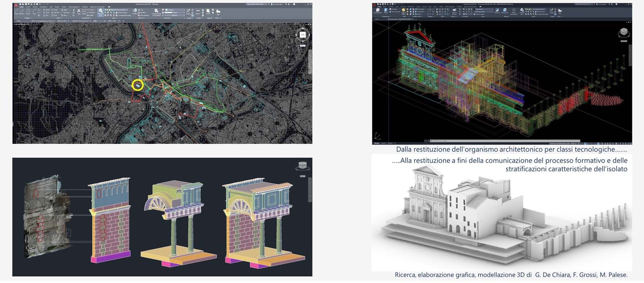Image resolution: width=644 pixels, height=283 pixels.
Task: Click ViewCube in the column detail viewport
Action: pos(302,166)
